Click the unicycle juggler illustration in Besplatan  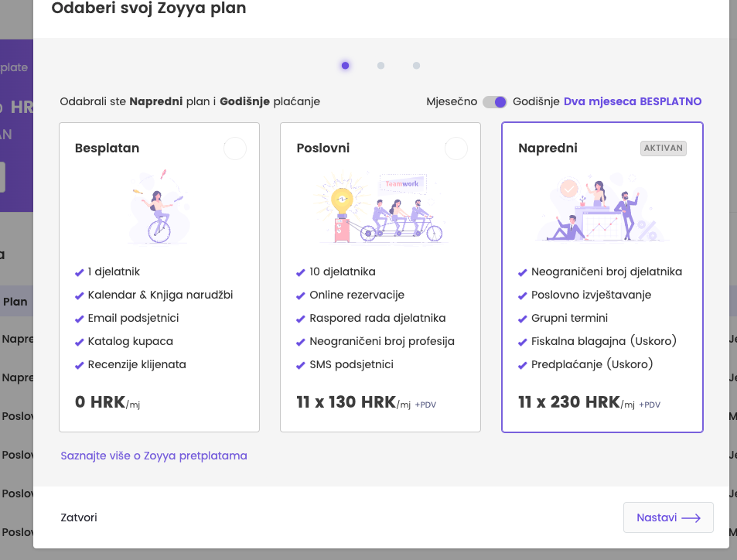click(x=159, y=207)
